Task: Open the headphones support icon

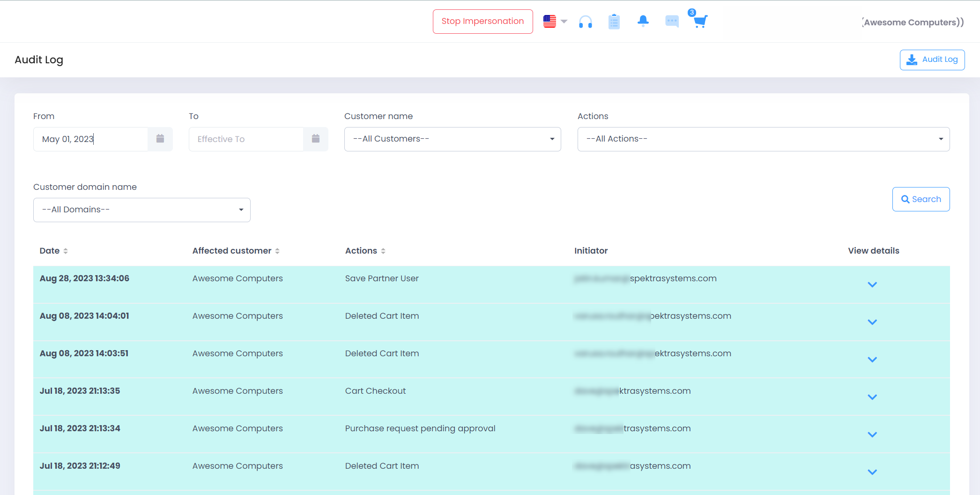Action: click(x=586, y=22)
